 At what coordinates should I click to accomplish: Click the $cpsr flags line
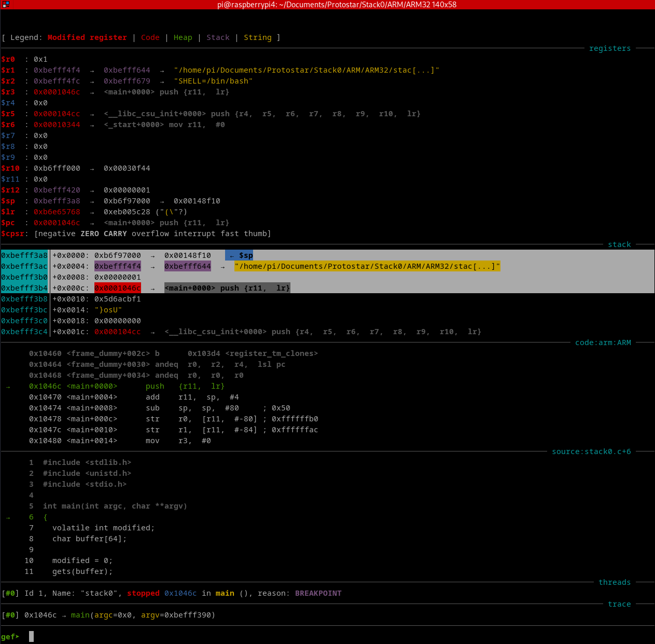[x=136, y=234]
